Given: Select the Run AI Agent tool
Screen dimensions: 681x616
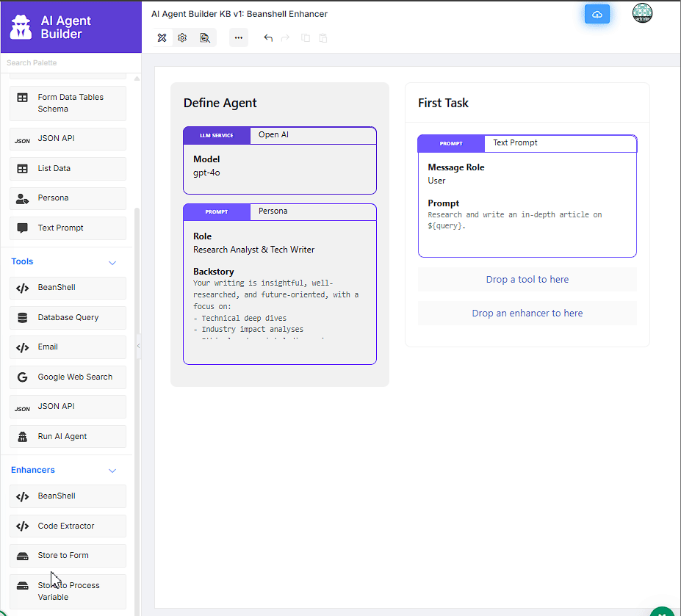Looking at the screenshot, I should coord(68,436).
